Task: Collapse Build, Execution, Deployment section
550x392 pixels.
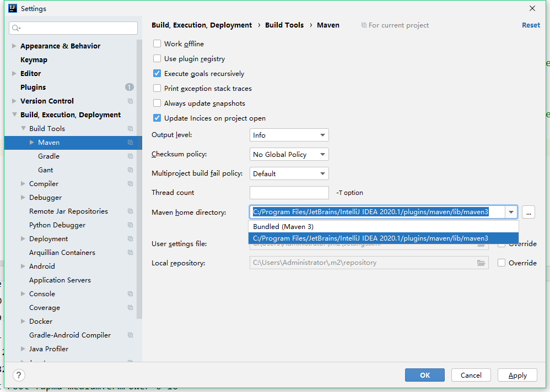Action: click(14, 115)
